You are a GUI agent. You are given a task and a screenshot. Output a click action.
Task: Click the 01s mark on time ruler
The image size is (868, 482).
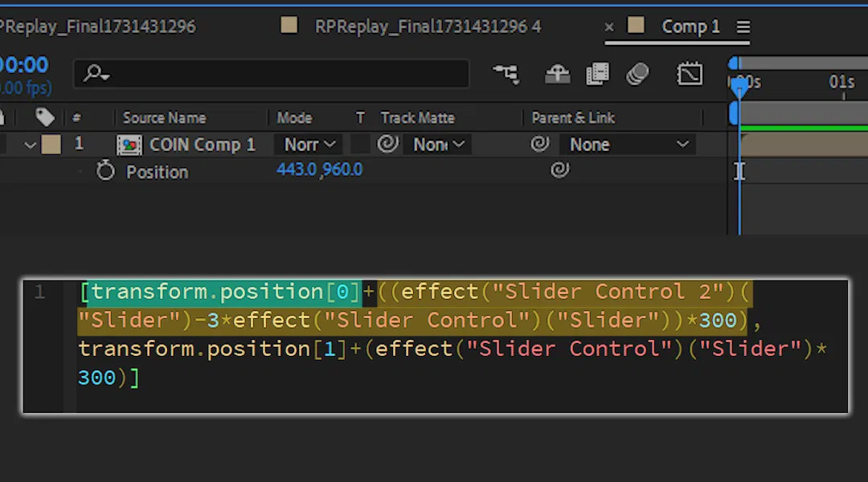tap(841, 82)
